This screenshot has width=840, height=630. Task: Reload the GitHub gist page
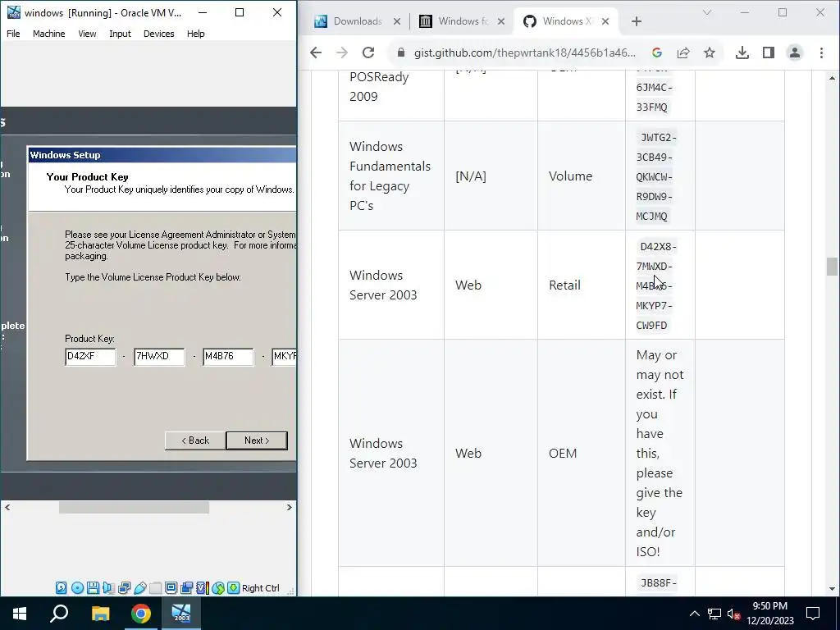click(x=368, y=52)
